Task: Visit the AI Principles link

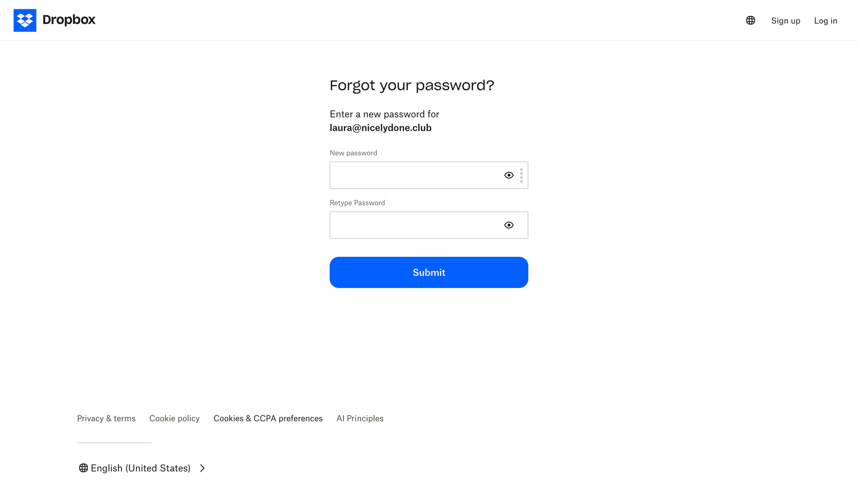Action: point(360,418)
